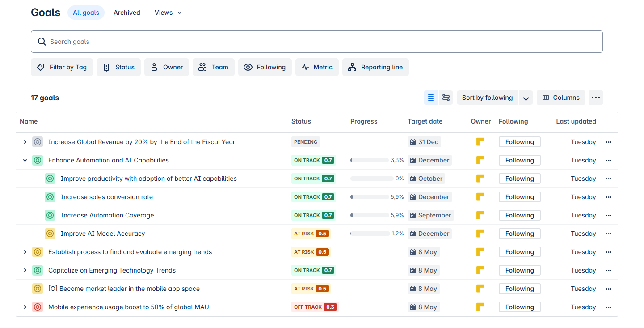Switch to the Archived tab
This screenshot has height=328, width=644.
pyautogui.click(x=126, y=13)
